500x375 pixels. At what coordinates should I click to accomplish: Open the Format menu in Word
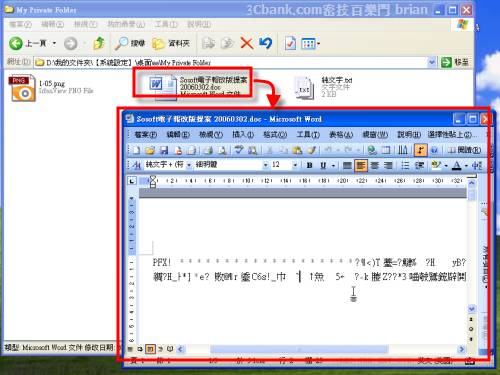pyautogui.click(x=275, y=135)
